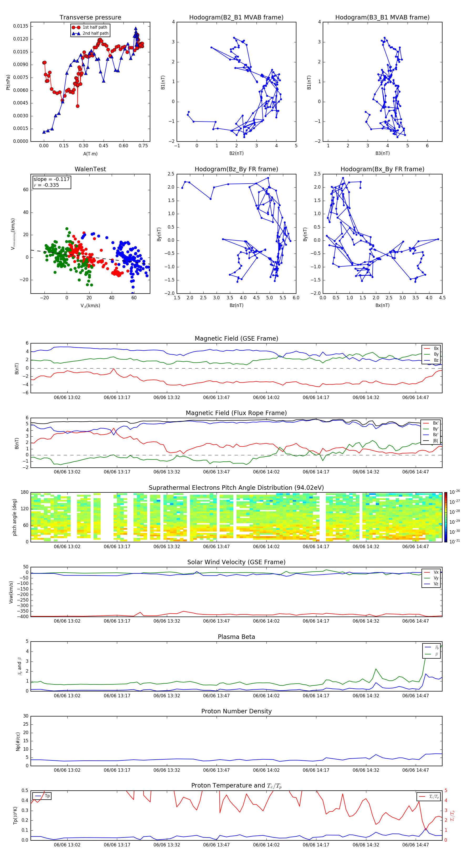Click the 'Proton Temperature and Te/Tp' title
The image size is (473, 868).
point(236,786)
